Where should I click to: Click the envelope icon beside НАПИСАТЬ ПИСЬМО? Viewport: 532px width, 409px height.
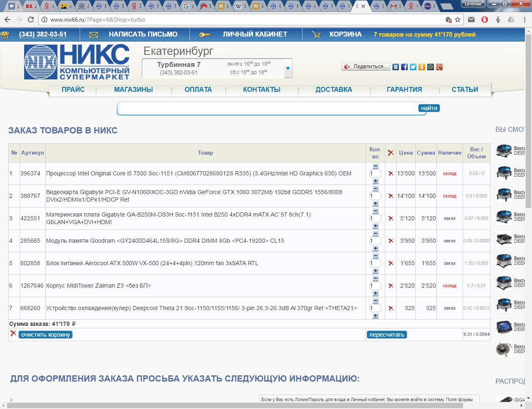tap(94, 35)
